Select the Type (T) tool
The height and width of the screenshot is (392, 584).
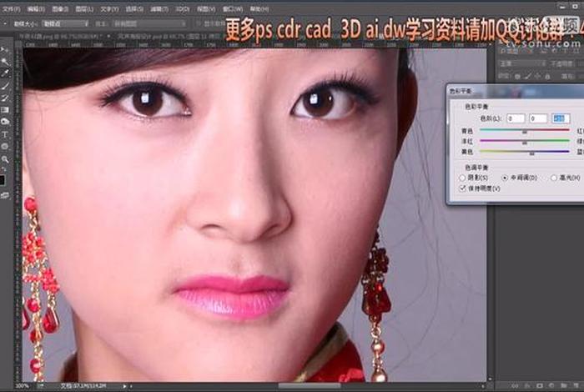coord(4,134)
